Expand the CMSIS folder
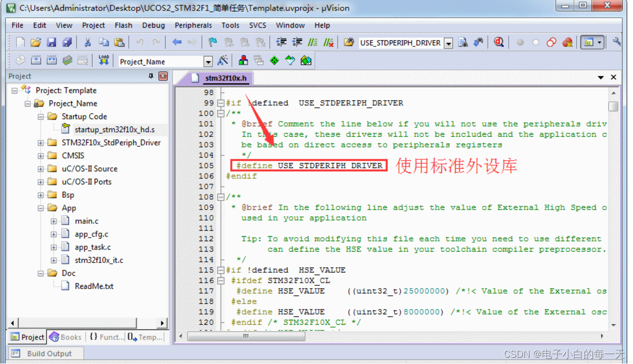Image resolution: width=633 pixels, height=364 pixels. coord(40,155)
